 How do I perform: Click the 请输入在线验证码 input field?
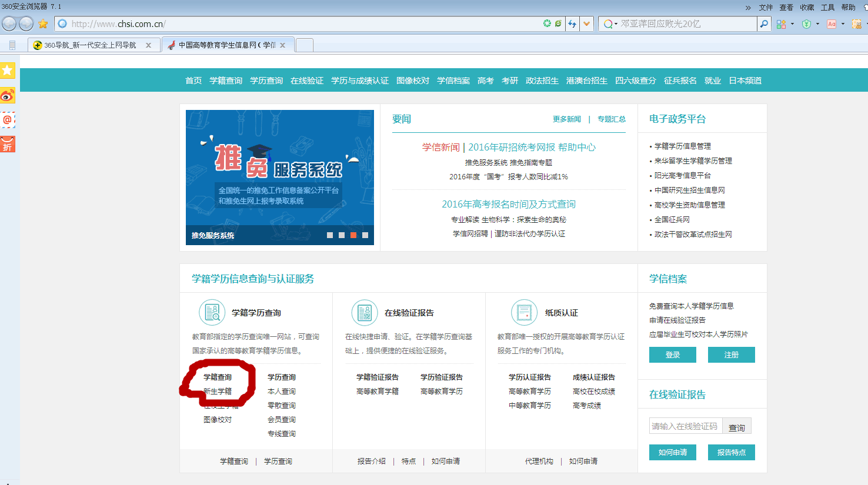[685, 426]
